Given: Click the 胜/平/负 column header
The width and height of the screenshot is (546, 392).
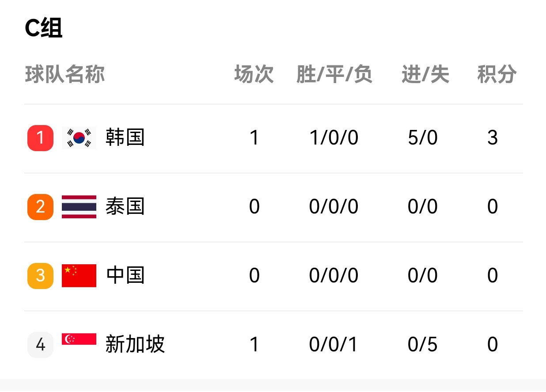Looking at the screenshot, I should click(334, 74).
